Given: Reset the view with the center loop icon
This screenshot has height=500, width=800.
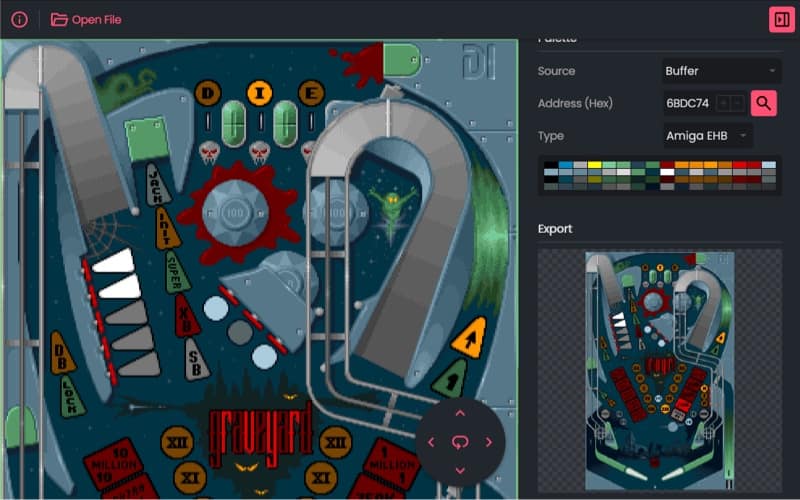Looking at the screenshot, I should click(x=460, y=442).
